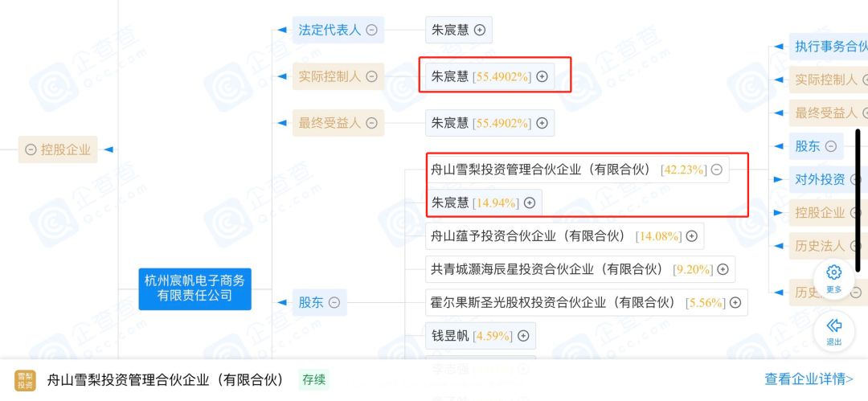Click the 退出 exit arrow icon
This screenshot has width=868, height=401.
coord(833,325)
